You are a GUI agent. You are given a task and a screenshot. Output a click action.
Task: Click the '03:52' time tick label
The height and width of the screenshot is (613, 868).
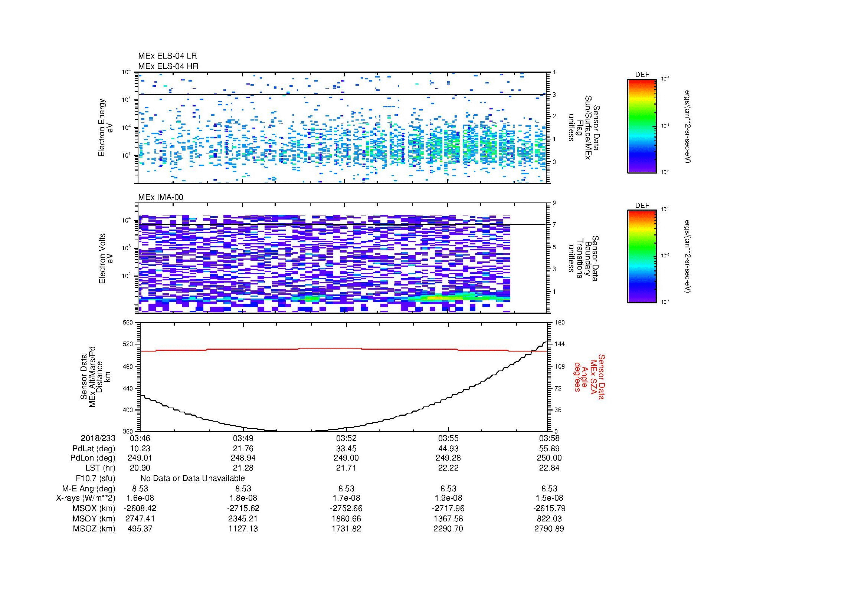(346, 438)
